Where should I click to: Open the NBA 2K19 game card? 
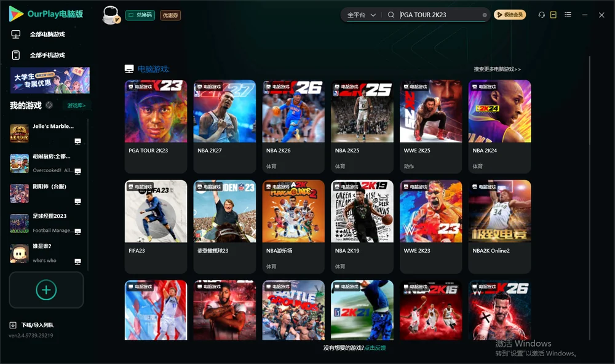pos(362,226)
